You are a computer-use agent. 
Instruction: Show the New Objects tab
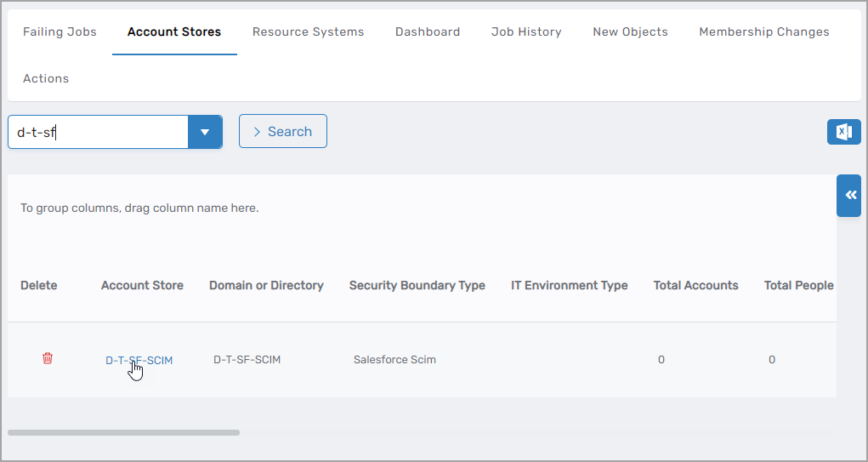pyautogui.click(x=630, y=31)
